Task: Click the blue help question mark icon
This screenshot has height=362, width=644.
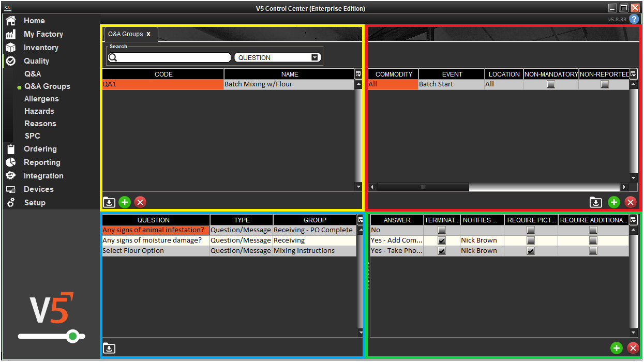Action: pyautogui.click(x=634, y=19)
